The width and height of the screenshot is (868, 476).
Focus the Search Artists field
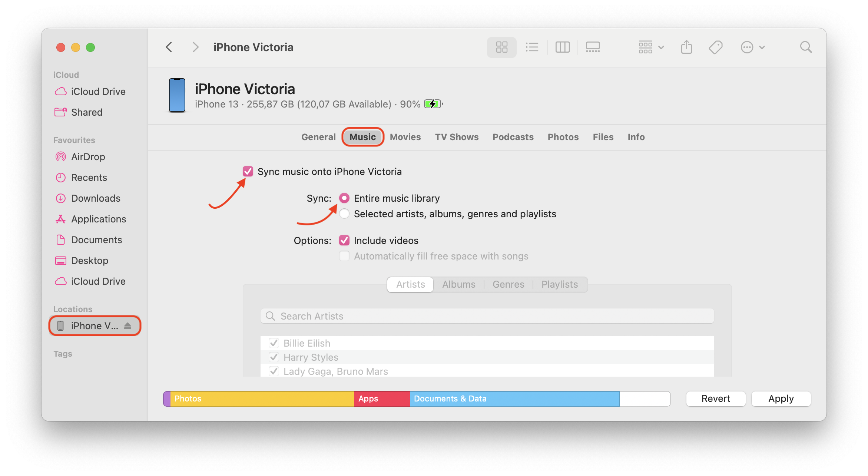click(x=487, y=316)
